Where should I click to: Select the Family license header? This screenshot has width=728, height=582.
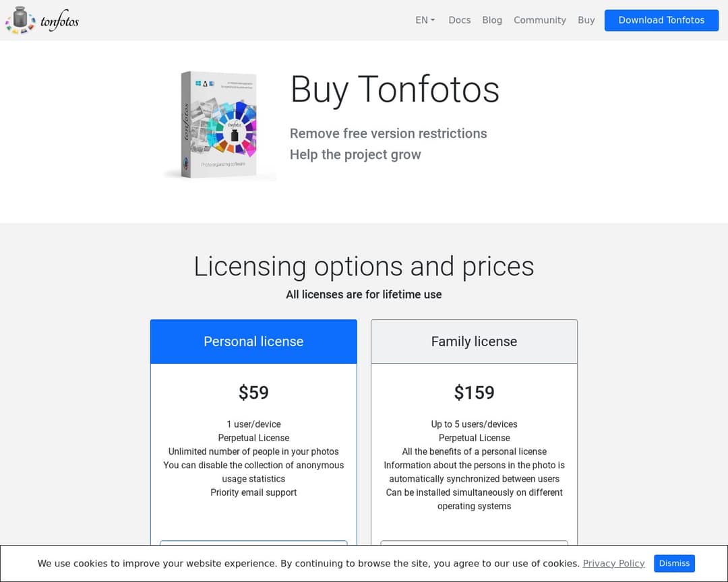(474, 342)
